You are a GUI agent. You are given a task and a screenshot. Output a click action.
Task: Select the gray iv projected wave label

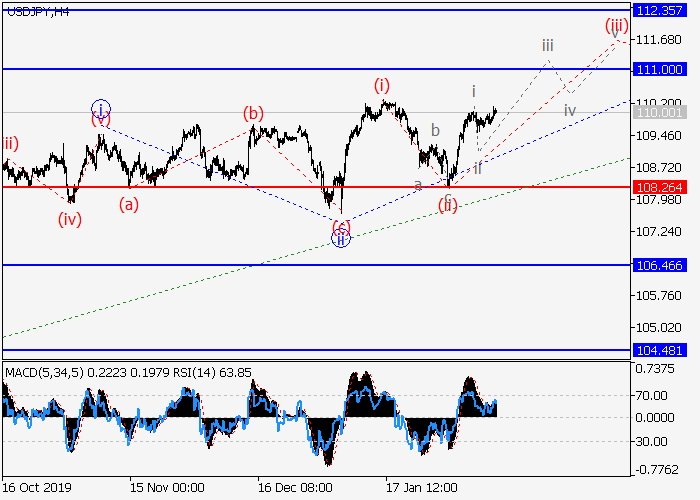click(x=569, y=110)
